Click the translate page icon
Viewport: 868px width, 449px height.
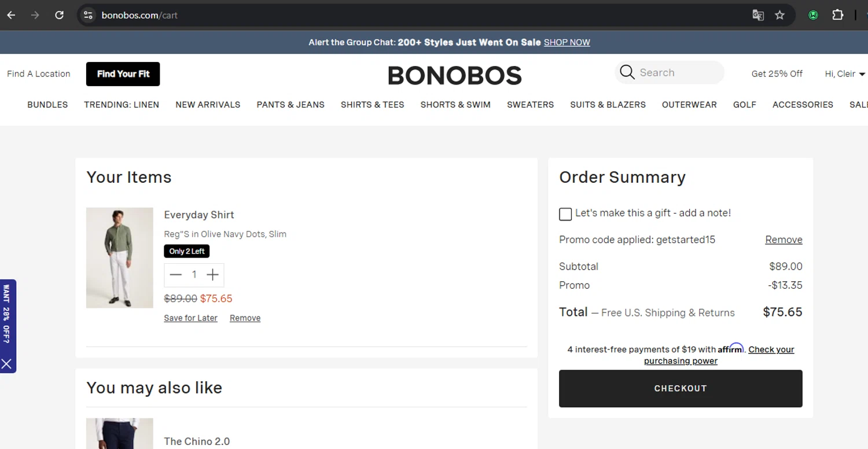[758, 15]
